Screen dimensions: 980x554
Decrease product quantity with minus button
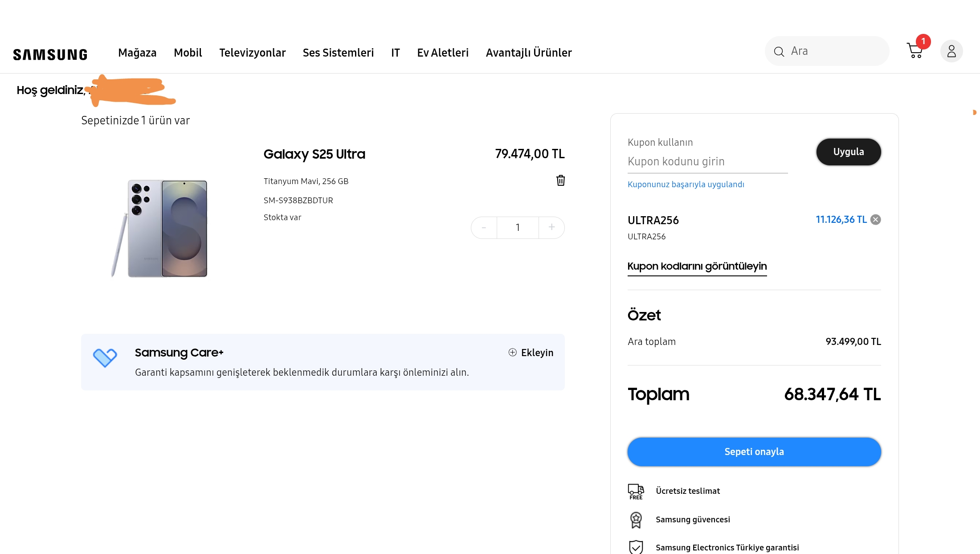click(484, 228)
